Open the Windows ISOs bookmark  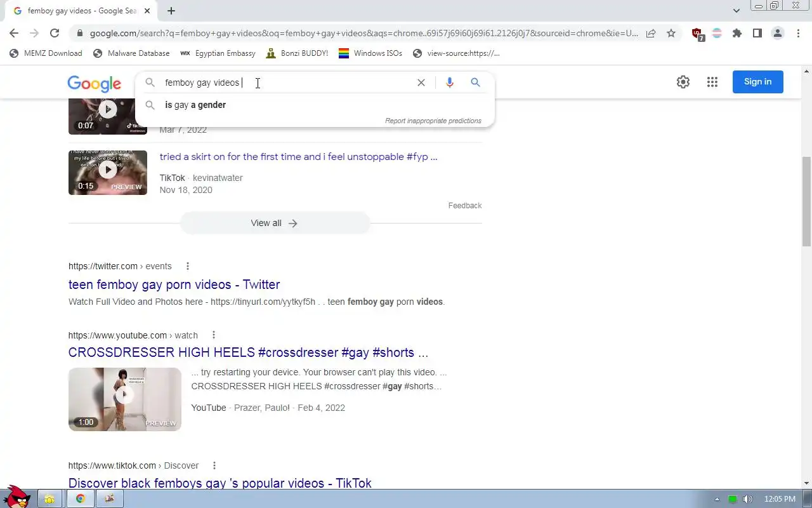[370, 53]
